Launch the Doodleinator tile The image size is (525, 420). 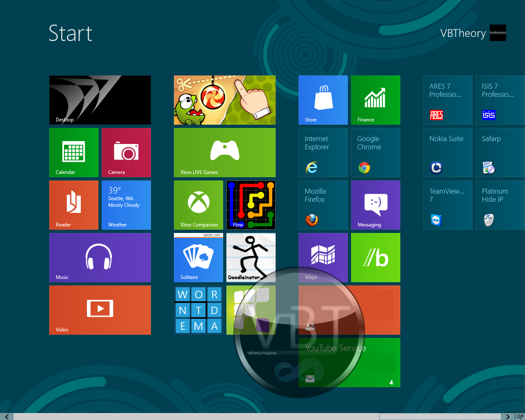point(251,258)
